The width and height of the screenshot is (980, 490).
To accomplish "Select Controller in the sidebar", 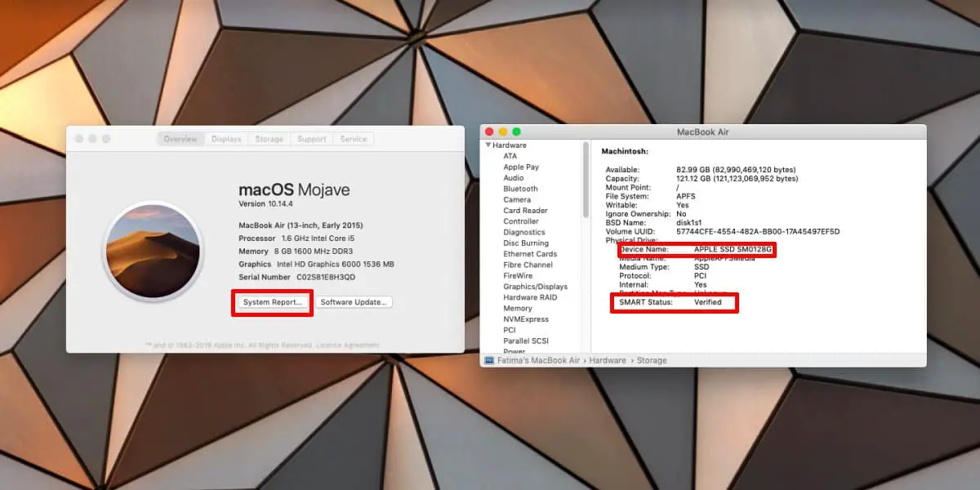I will point(521,221).
